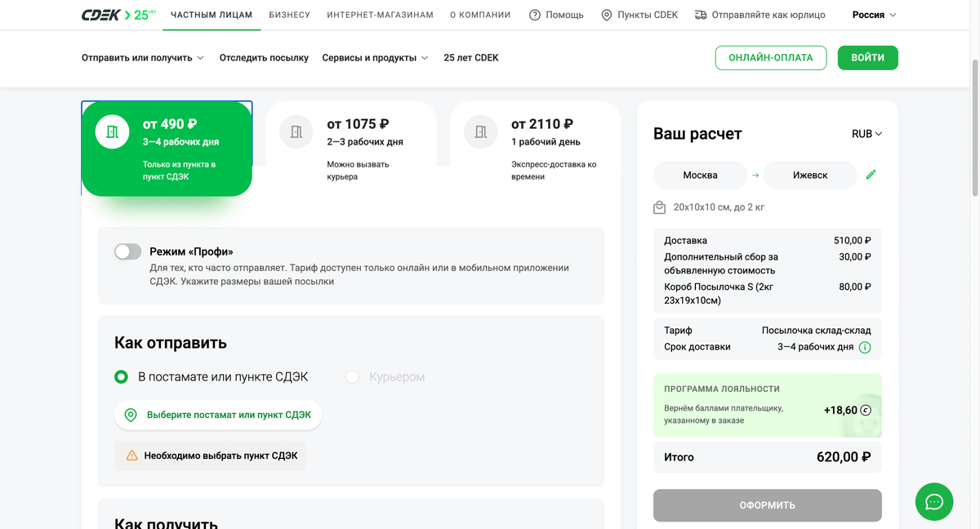The image size is (980, 529).
Task: Click the help question mark icon
Action: (535, 15)
